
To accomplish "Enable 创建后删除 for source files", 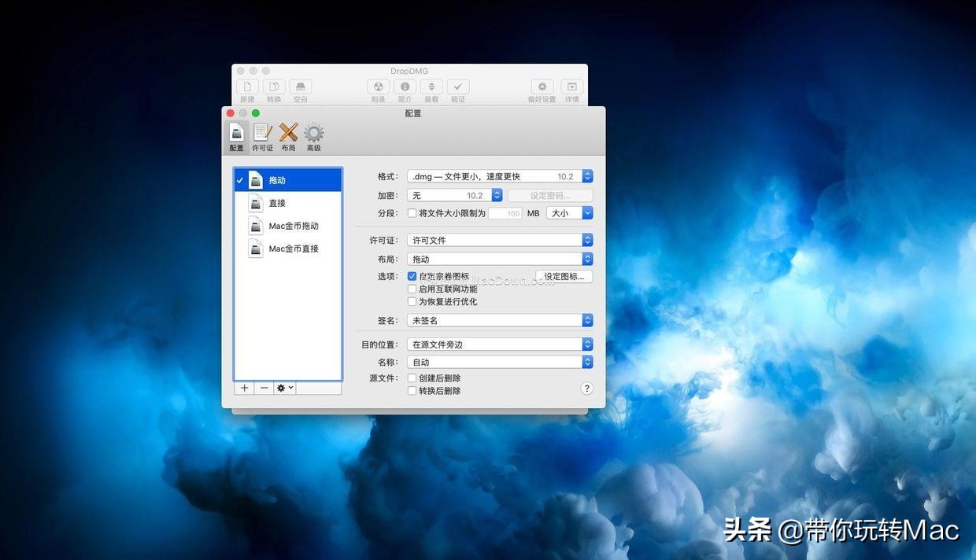I will click(x=412, y=378).
